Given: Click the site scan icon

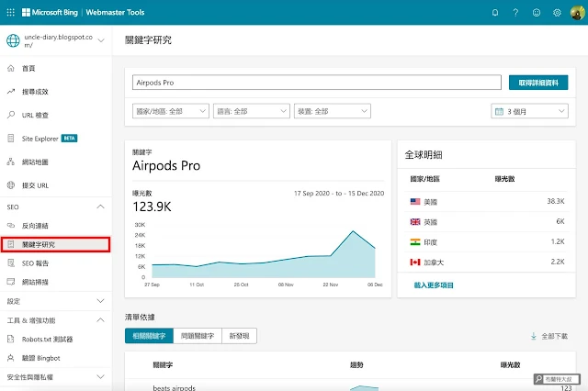Looking at the screenshot, I should click(x=11, y=282).
